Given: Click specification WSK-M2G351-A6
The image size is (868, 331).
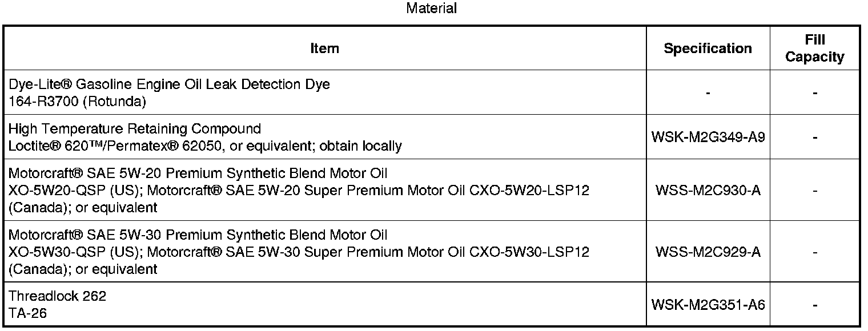Looking at the screenshot, I should pyautogui.click(x=708, y=305).
